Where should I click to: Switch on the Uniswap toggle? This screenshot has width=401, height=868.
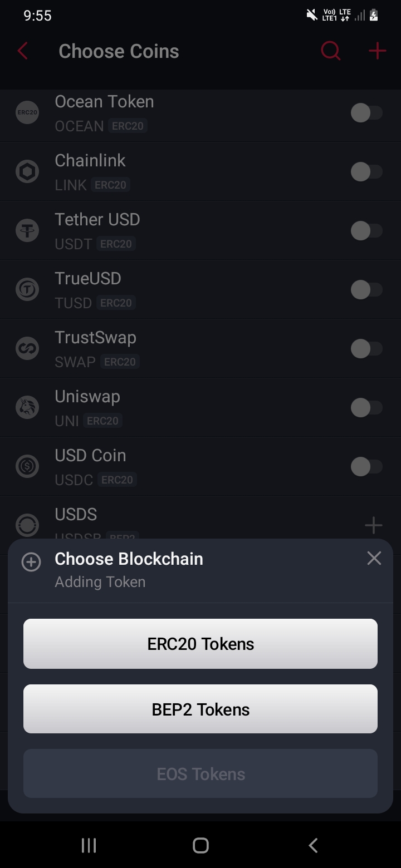(x=366, y=408)
